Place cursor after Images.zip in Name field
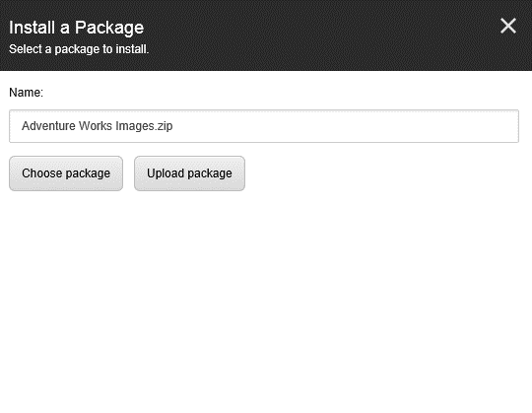The height and width of the screenshot is (413, 532). coord(174,126)
